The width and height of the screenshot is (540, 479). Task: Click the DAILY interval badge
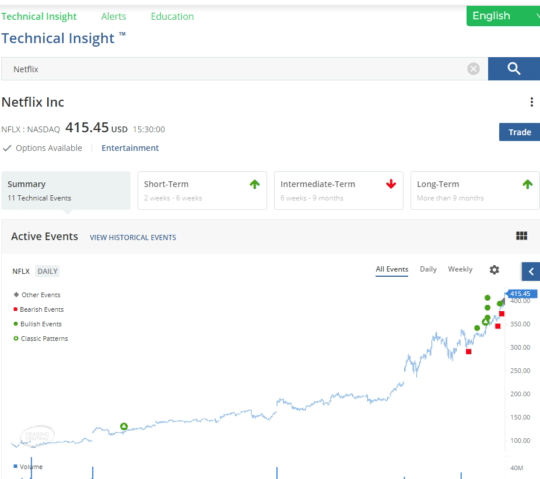47,271
